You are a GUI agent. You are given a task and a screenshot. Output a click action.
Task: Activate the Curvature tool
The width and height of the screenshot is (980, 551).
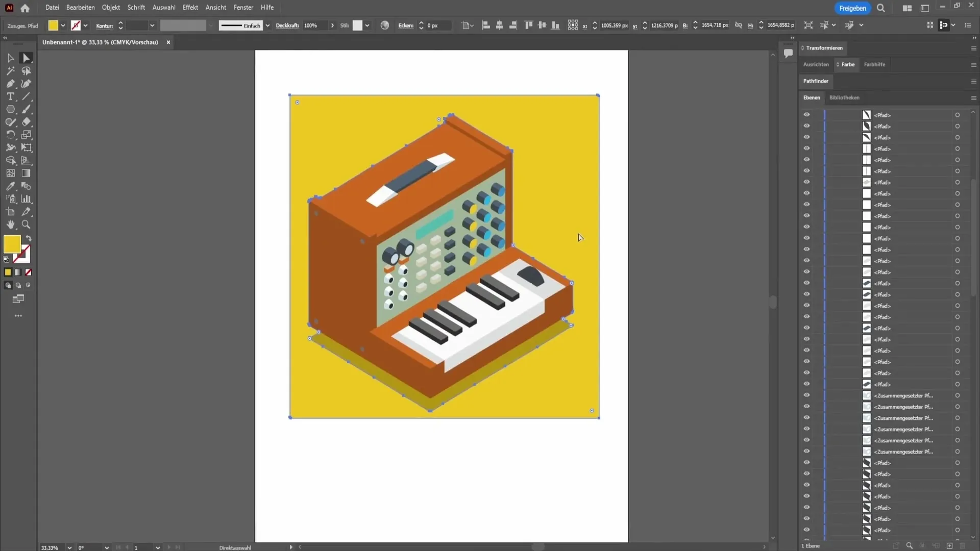tap(26, 84)
